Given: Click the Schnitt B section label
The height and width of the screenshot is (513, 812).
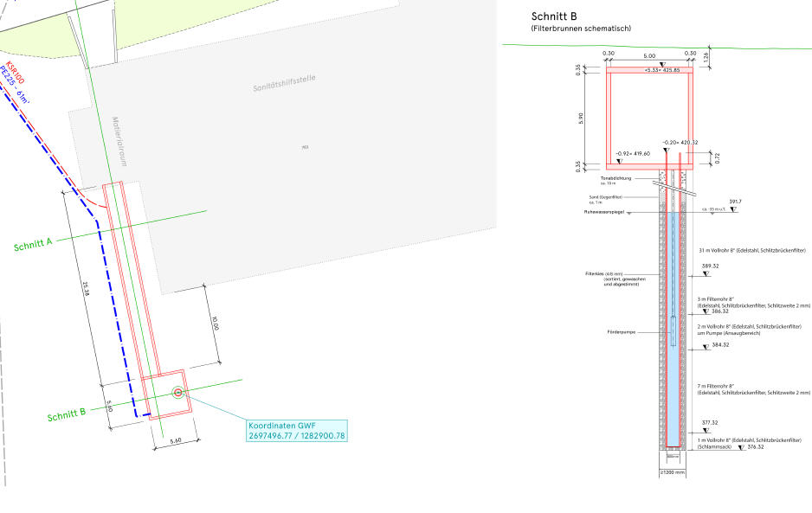Looking at the screenshot, I should [x=66, y=414].
